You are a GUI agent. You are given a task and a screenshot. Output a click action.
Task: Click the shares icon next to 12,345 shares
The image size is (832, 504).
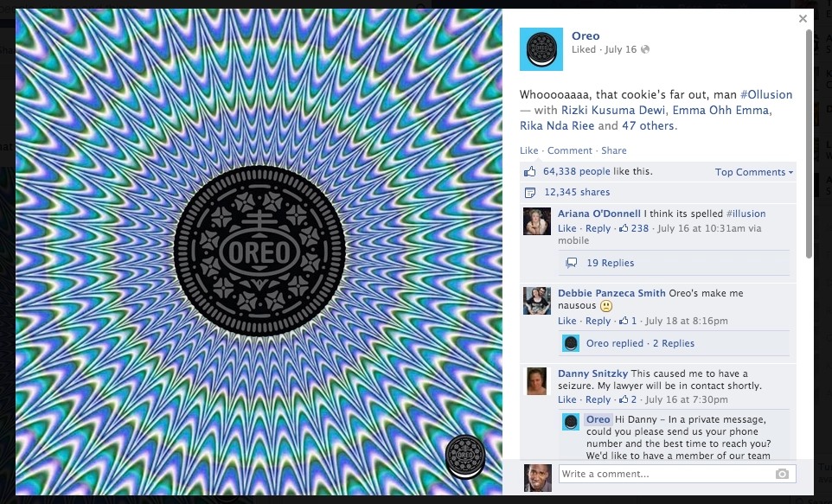point(529,192)
